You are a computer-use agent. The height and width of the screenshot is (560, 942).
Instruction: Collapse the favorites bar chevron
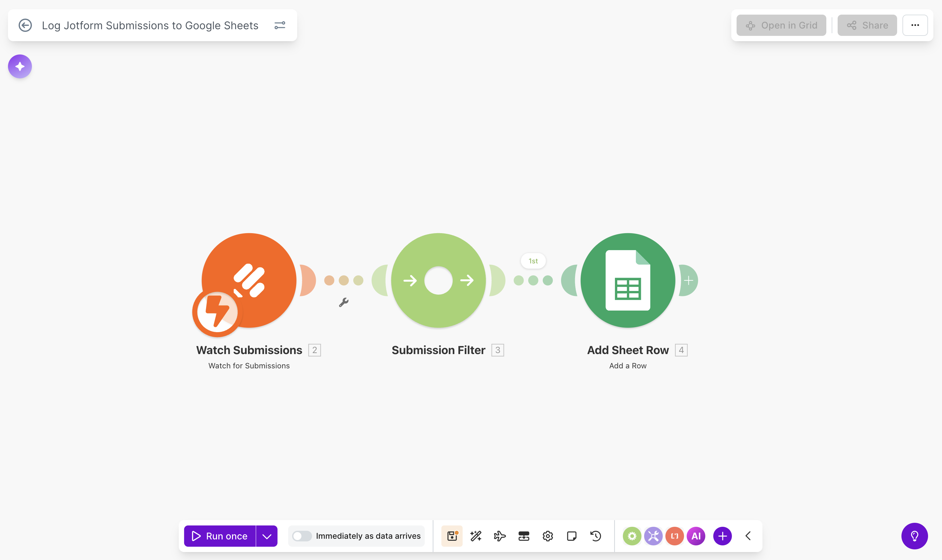(748, 536)
